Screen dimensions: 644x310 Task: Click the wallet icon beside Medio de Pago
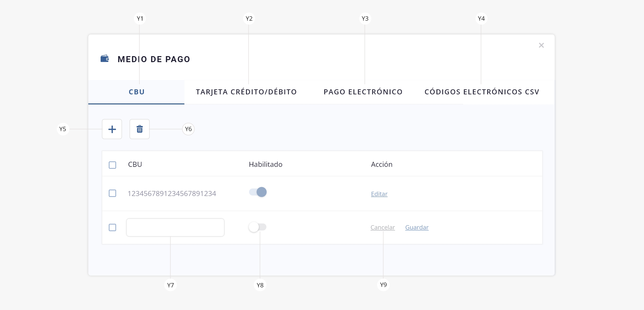click(x=105, y=59)
